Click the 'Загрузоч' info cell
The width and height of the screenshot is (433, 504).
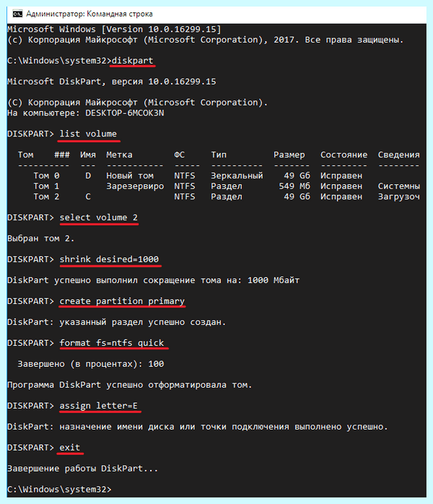coord(398,196)
